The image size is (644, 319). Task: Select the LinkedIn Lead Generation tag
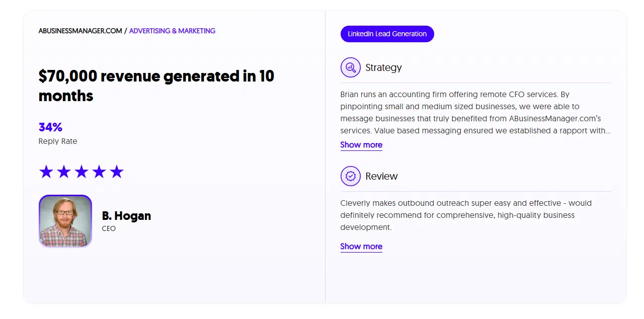[387, 34]
